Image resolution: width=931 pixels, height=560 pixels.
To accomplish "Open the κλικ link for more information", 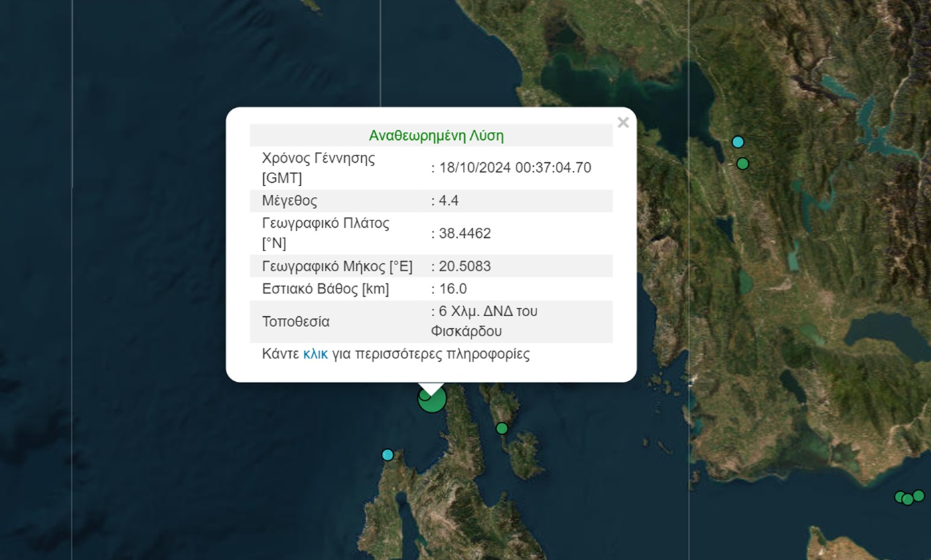I will coord(315,354).
